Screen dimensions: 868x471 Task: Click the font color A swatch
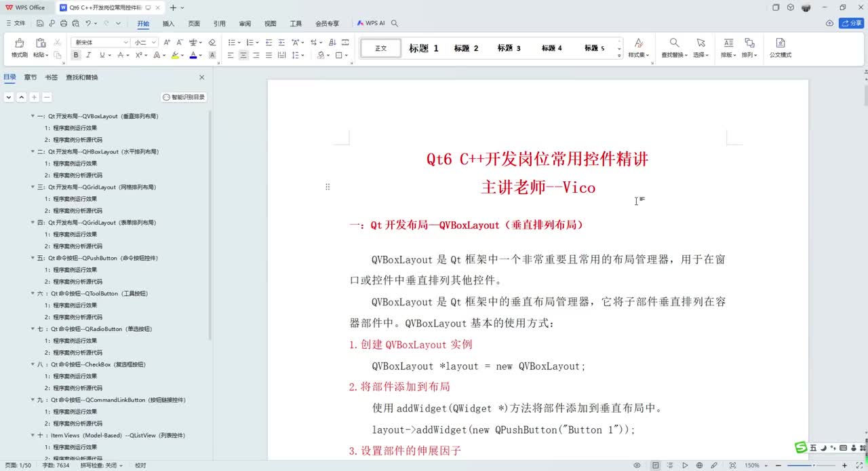[193, 55]
